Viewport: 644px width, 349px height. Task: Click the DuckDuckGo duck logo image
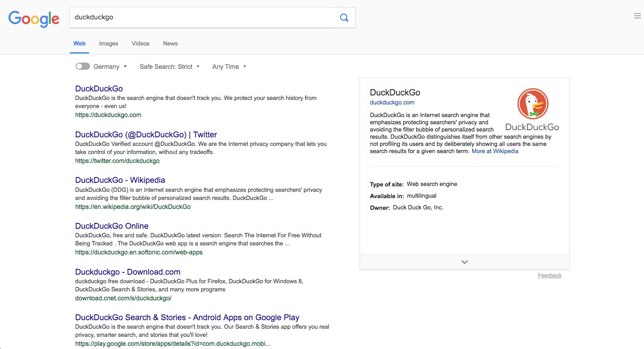(x=532, y=109)
